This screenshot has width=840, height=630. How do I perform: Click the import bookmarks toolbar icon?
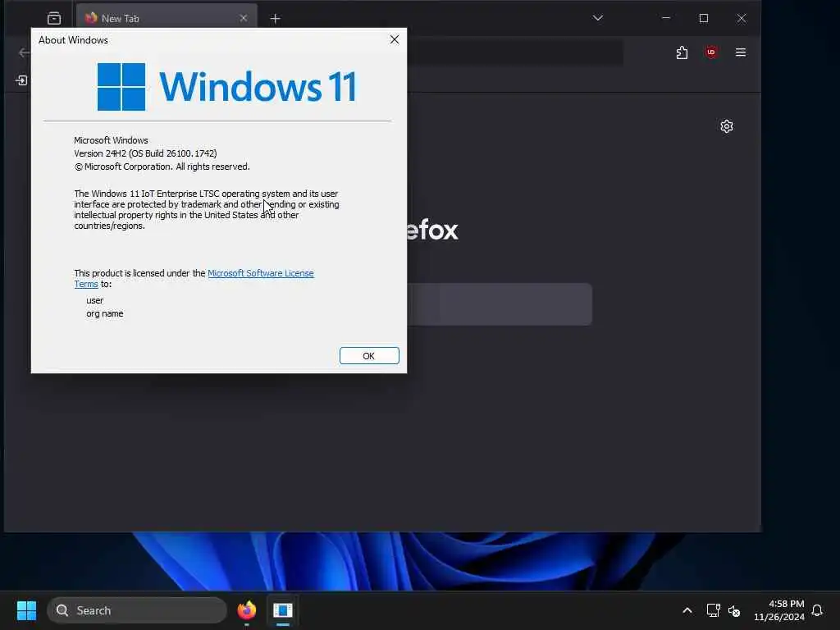(x=21, y=80)
